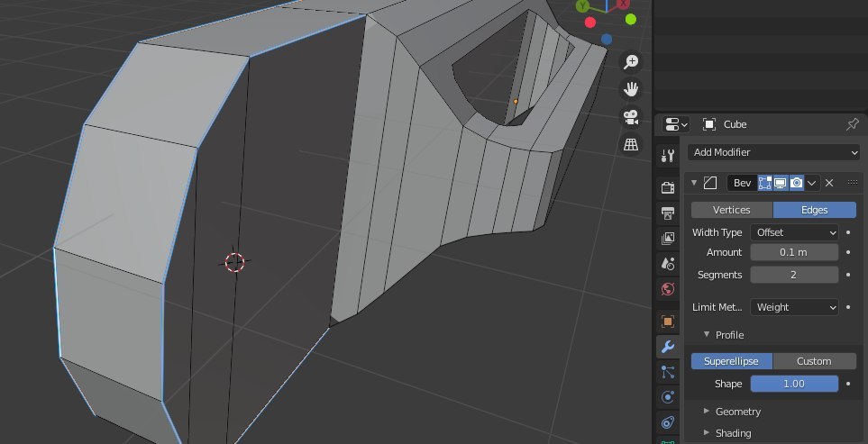The height and width of the screenshot is (444, 868).
Task: Click the blue negative Z dot on gizmo
Action: tap(607, 40)
